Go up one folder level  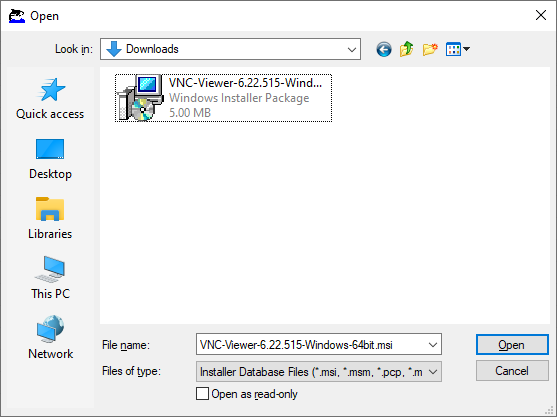[x=407, y=49]
